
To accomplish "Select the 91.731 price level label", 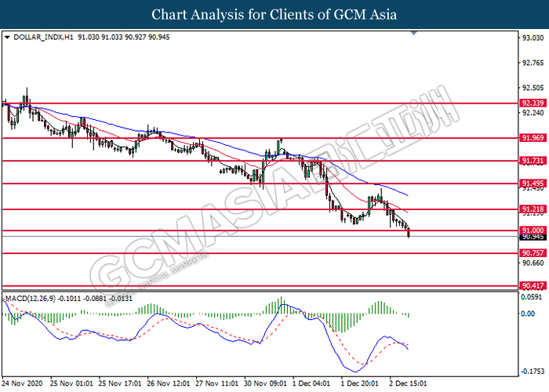I will pos(533,161).
